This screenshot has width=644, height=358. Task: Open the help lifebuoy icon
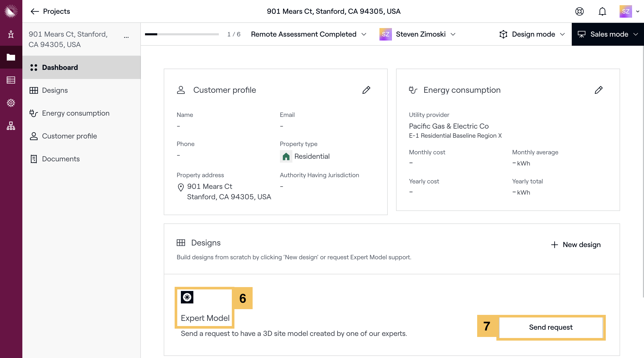point(579,11)
